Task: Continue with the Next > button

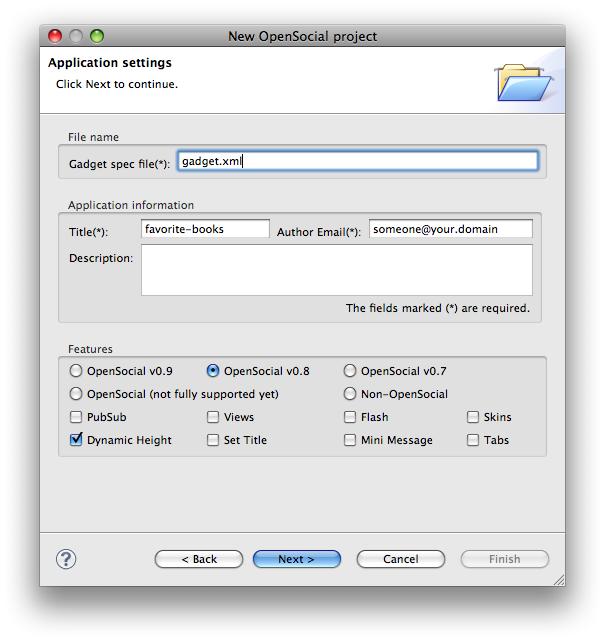Action: [x=297, y=559]
